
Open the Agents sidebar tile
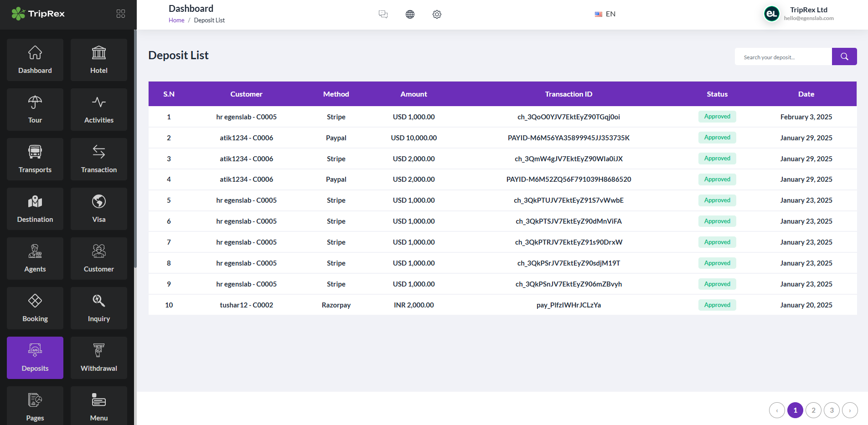(x=35, y=258)
